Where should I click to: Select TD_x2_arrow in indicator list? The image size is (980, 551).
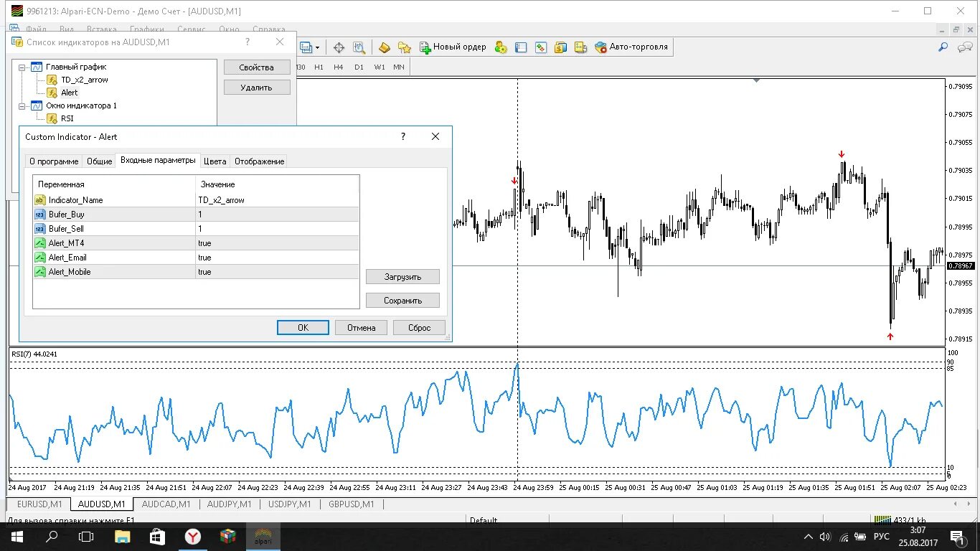click(85, 80)
